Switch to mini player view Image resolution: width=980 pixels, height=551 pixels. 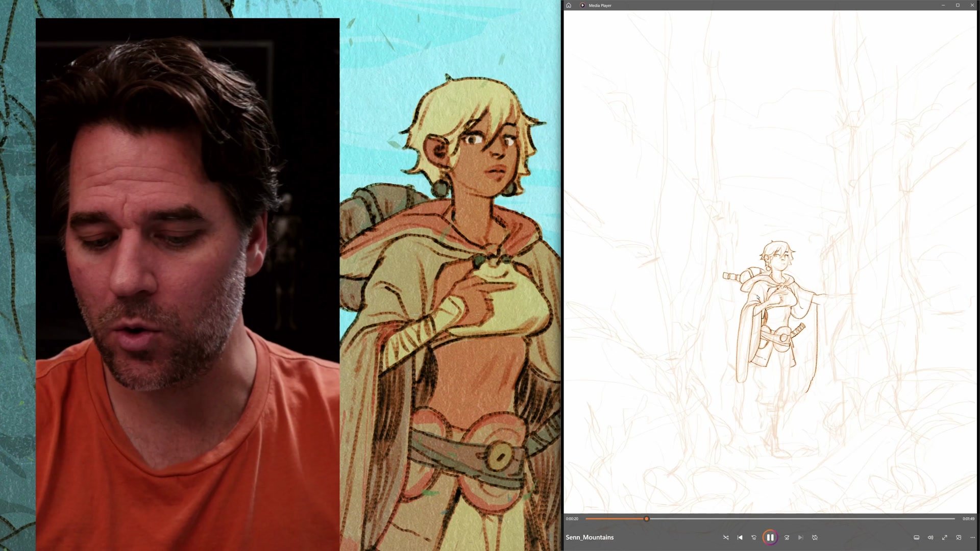[x=959, y=537]
